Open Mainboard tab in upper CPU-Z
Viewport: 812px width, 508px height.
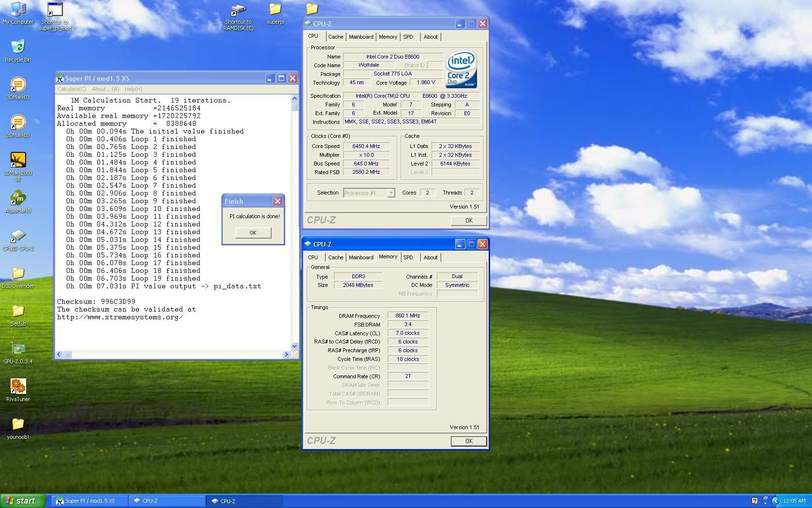click(361, 37)
